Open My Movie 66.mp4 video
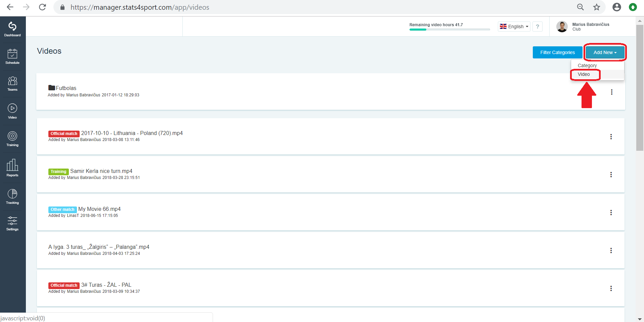The height and width of the screenshot is (322, 644). pyautogui.click(x=99, y=209)
